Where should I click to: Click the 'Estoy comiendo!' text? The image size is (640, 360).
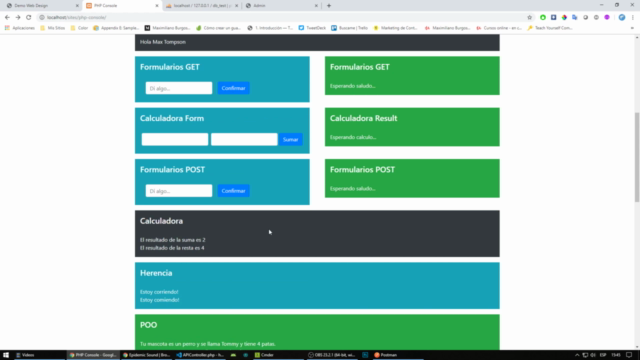coord(160,300)
